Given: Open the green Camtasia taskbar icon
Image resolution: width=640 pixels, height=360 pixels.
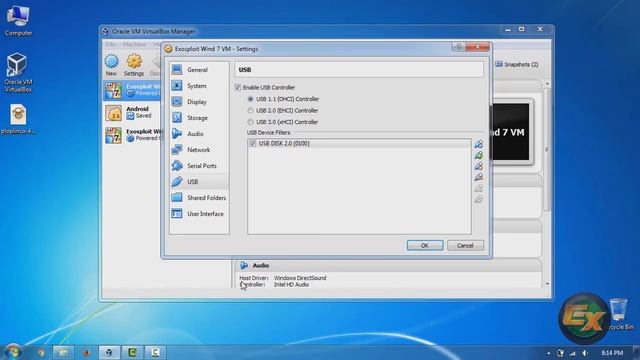Looking at the screenshot, I should click(132, 353).
